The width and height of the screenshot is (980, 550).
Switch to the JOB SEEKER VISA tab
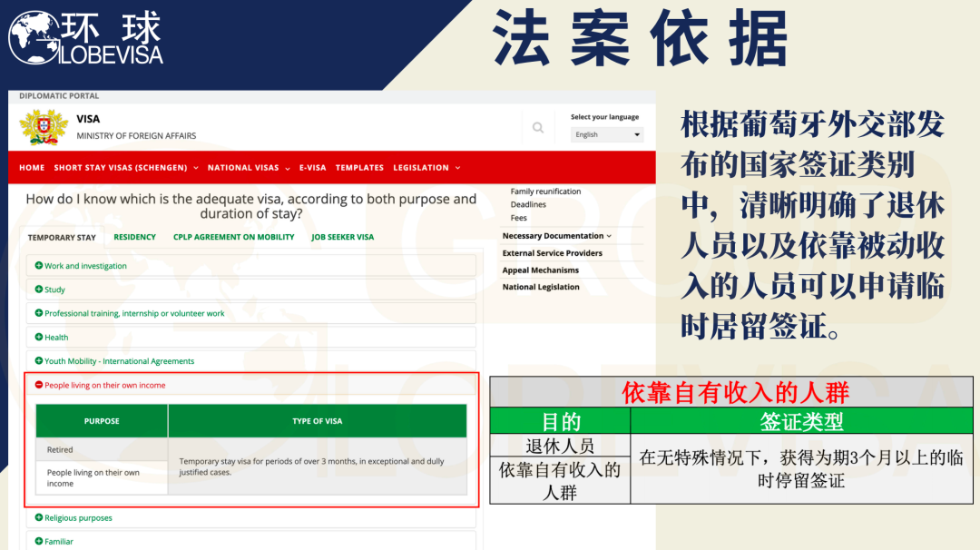[x=342, y=237]
